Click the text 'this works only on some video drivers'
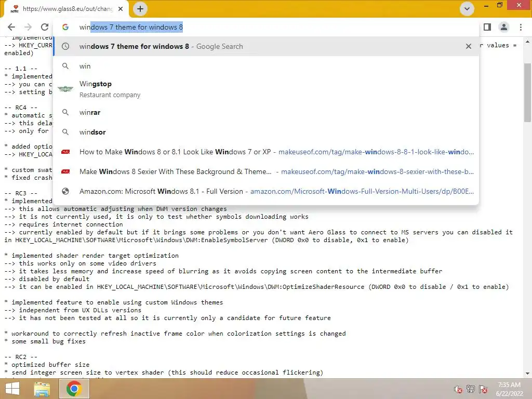Screen dimensions: 532x399 (x=87, y=263)
